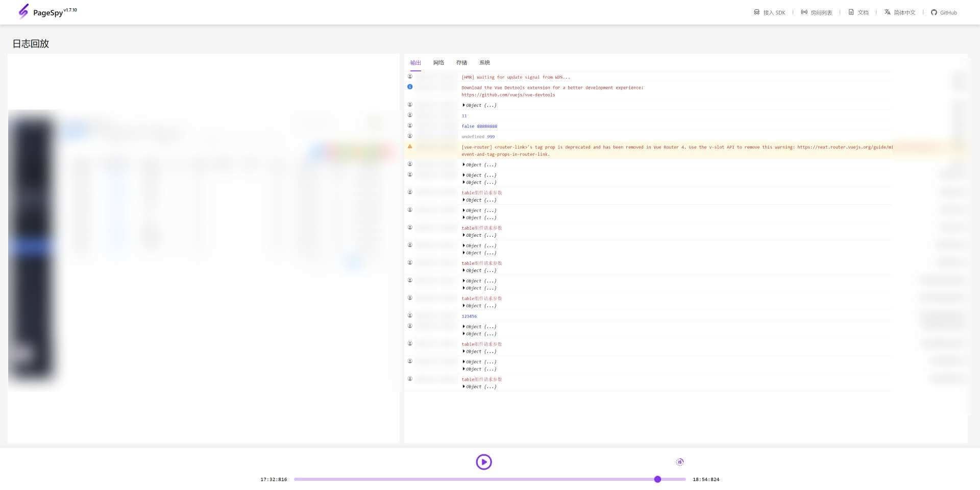Click the document icon beside 文档
Viewport: 980px width, 490px height.
pos(851,12)
